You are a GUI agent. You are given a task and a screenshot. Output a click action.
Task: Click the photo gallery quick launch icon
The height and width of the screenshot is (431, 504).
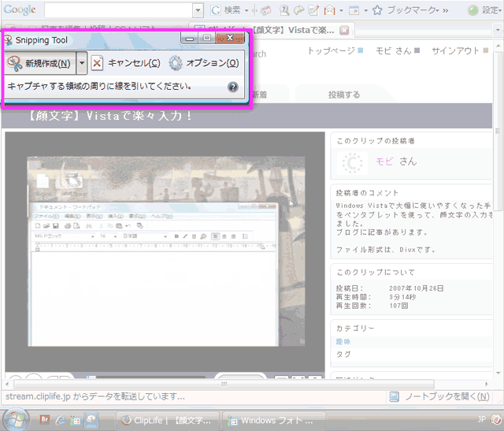76,420
